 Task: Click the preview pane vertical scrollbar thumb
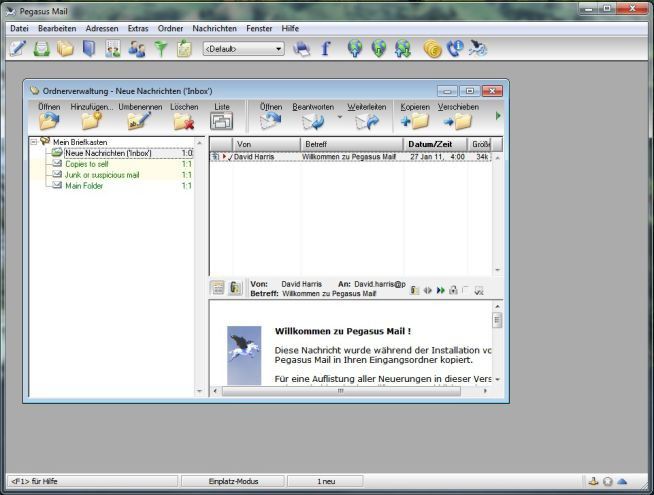(497, 320)
